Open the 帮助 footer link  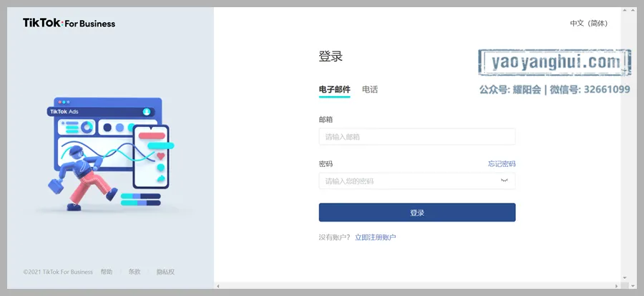click(x=107, y=272)
